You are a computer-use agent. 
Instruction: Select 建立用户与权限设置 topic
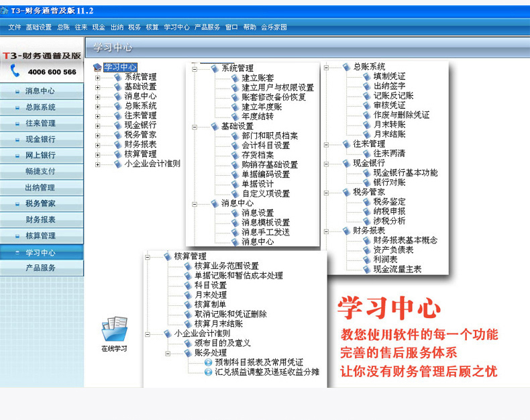[278, 88]
